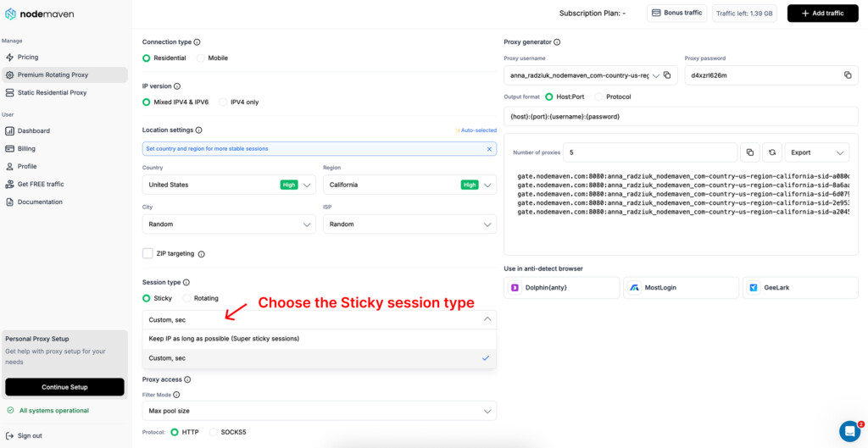Click Traffic left 1.39 GB indicator
868x448 pixels.
[x=744, y=13]
